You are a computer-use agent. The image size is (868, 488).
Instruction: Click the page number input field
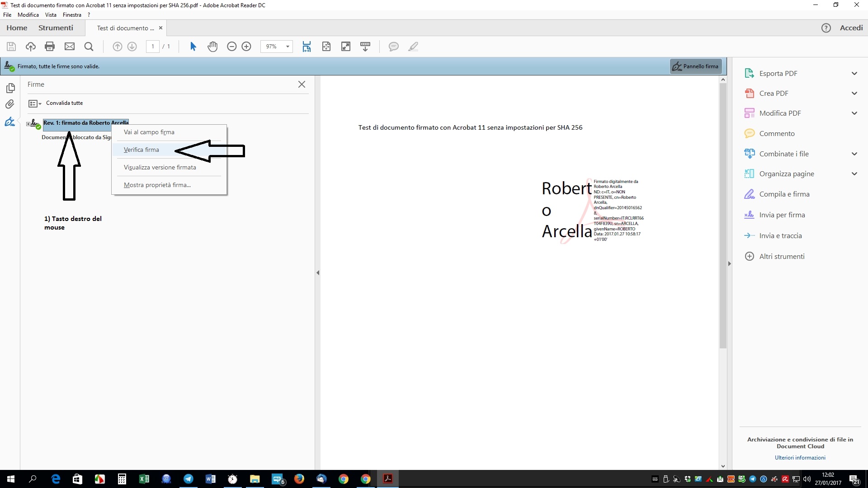coord(152,47)
